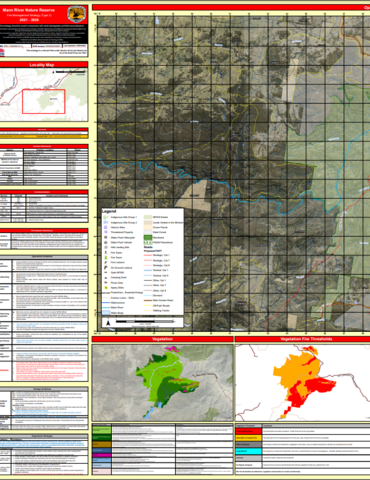Viewport: 370px width, 480px height.
Task: Click the "Vegetation" section header
Action: pos(162,339)
